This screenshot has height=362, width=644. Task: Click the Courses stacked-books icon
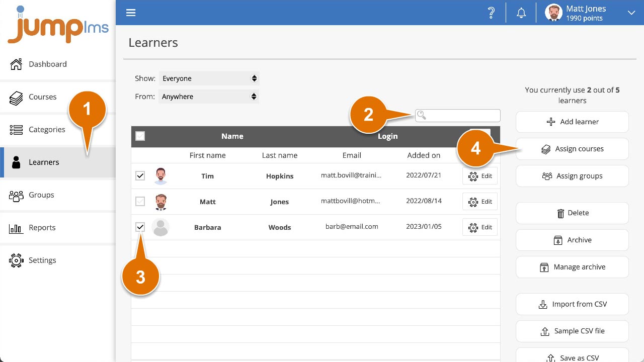point(16,98)
